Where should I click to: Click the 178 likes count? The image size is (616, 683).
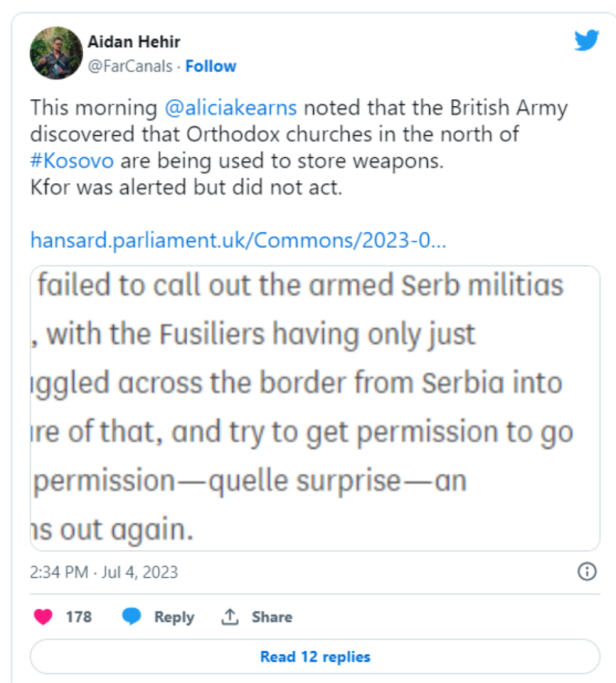79,617
